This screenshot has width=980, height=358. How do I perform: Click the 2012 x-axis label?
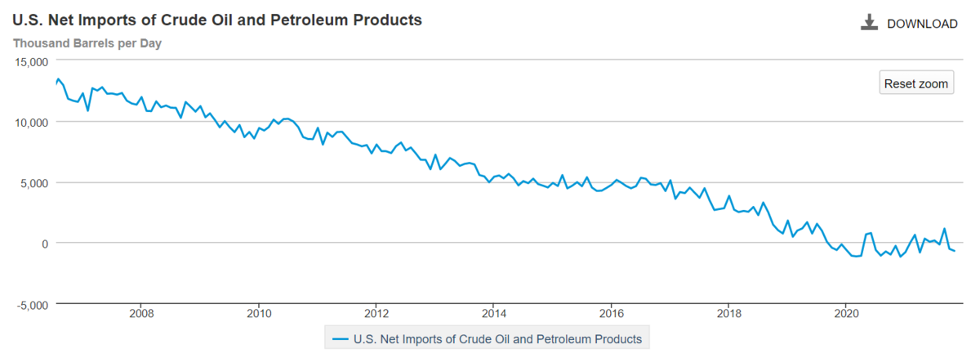click(376, 312)
